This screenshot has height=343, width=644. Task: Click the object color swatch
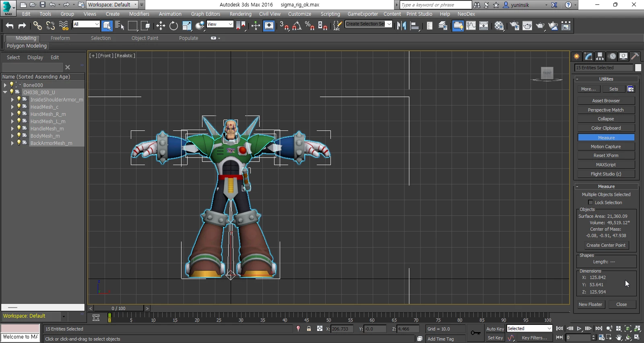[638, 68]
